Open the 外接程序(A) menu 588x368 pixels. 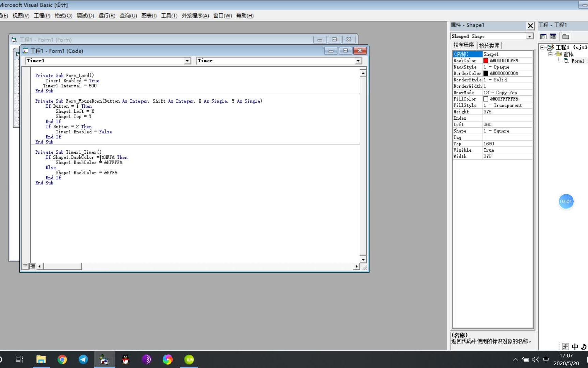pyautogui.click(x=195, y=16)
